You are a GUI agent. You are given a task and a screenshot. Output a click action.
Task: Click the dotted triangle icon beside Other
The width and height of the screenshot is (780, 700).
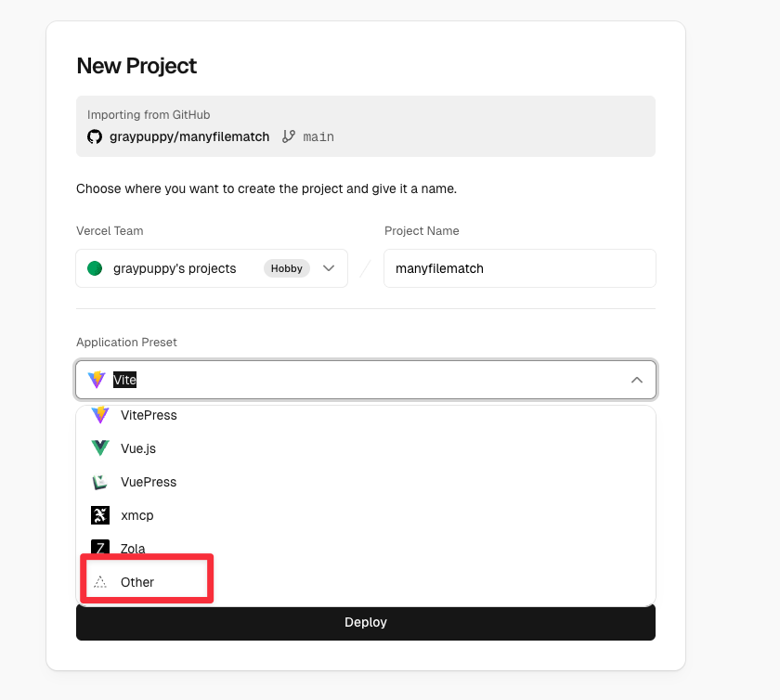(100, 582)
